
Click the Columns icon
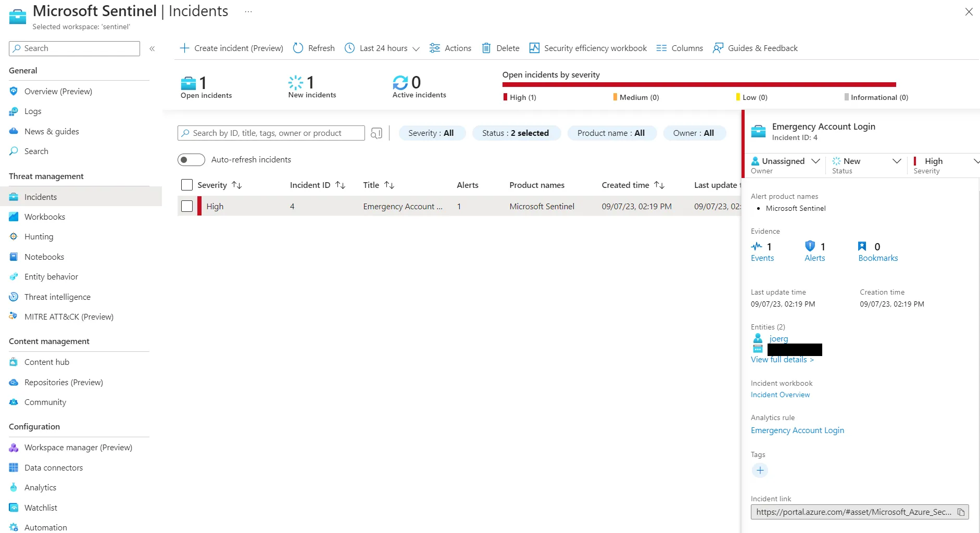[x=661, y=48]
